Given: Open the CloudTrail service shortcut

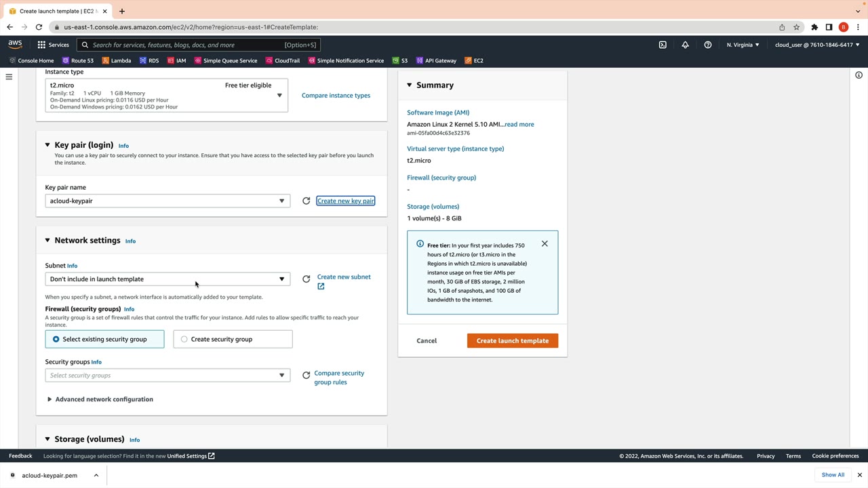Looking at the screenshot, I should (283, 60).
